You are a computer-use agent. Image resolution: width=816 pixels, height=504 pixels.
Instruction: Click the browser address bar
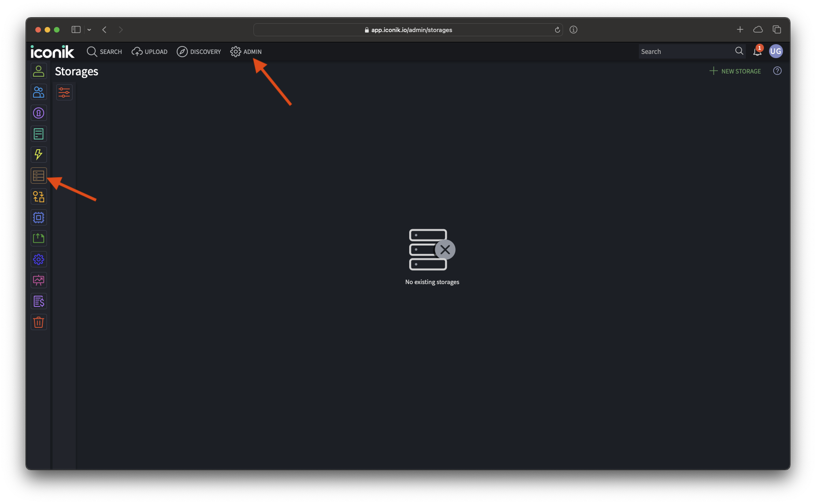click(408, 30)
